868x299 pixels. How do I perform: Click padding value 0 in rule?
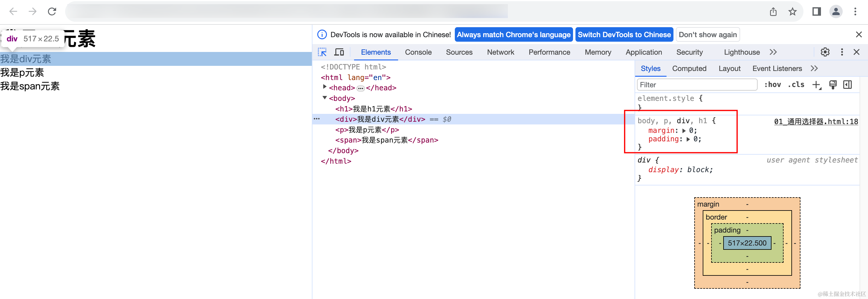pos(695,139)
